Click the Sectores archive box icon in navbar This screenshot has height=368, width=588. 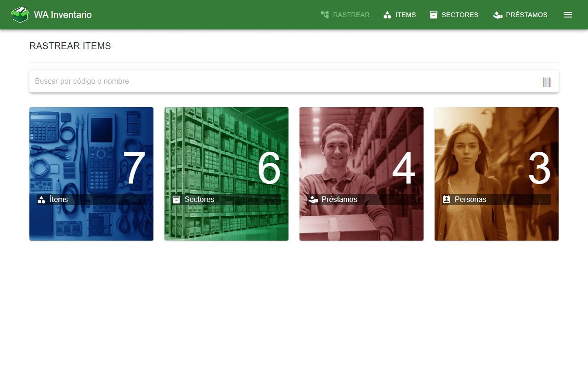point(434,15)
